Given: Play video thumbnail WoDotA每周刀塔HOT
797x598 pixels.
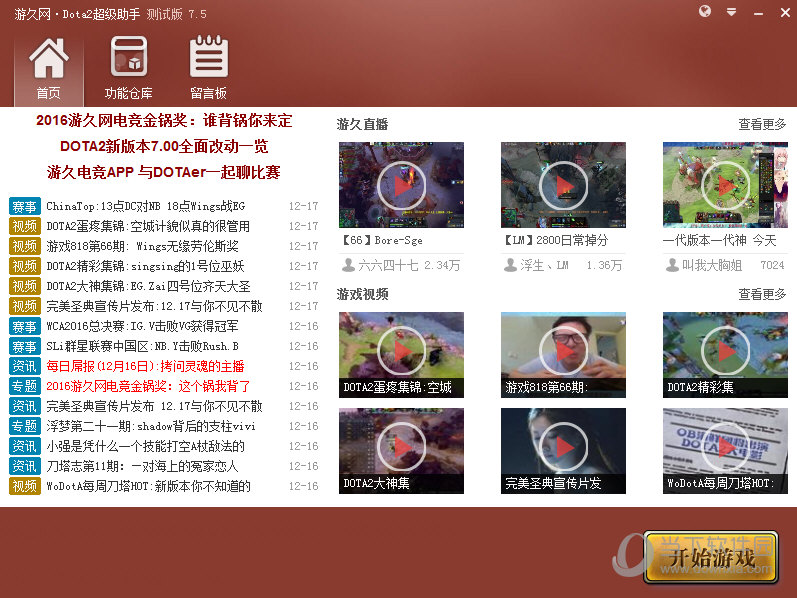Looking at the screenshot, I should [x=725, y=451].
